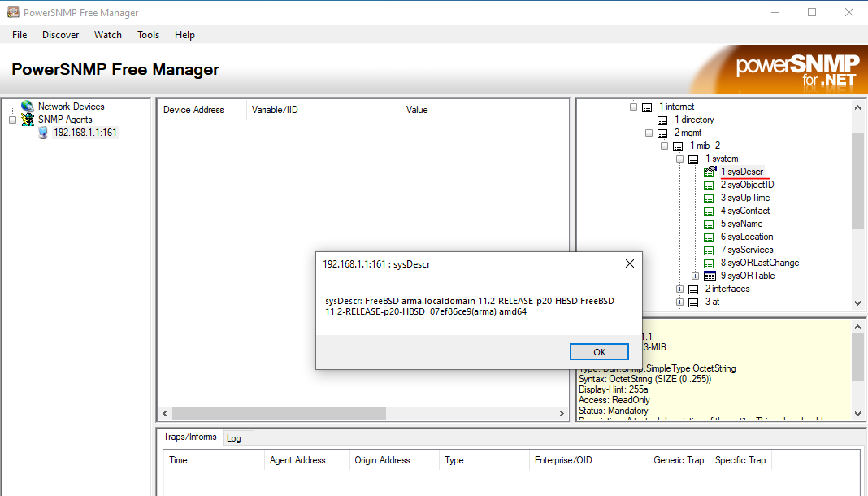Viewport: 868px width, 496px height.
Task: Open the Tools menu
Action: pyautogui.click(x=149, y=35)
